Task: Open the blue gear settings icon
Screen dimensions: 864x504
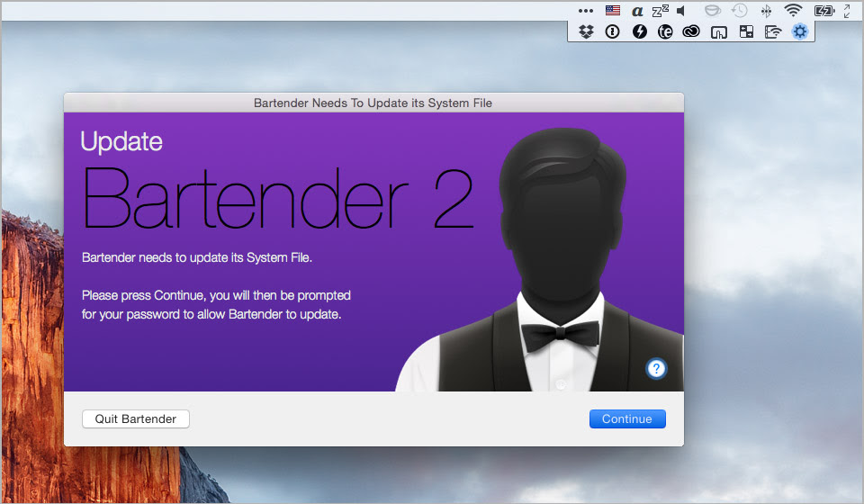Action: pyautogui.click(x=799, y=31)
